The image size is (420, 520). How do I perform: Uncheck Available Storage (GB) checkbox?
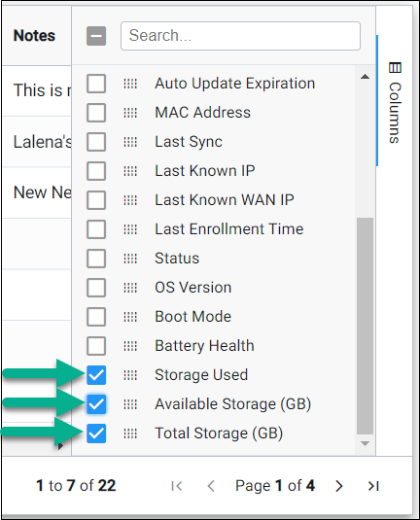tap(96, 404)
